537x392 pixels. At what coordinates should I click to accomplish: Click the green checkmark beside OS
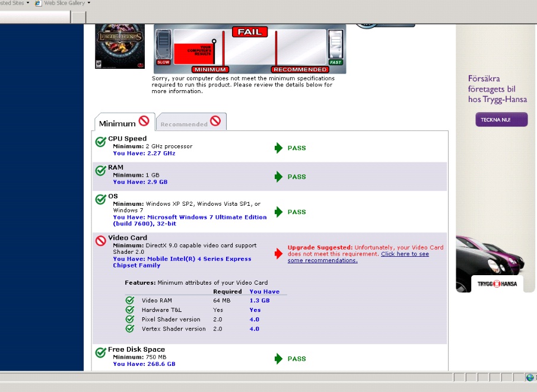click(x=101, y=199)
